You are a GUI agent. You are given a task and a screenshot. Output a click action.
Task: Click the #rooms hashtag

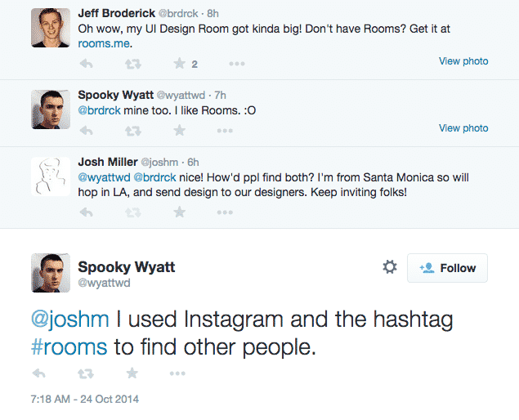click(x=69, y=346)
